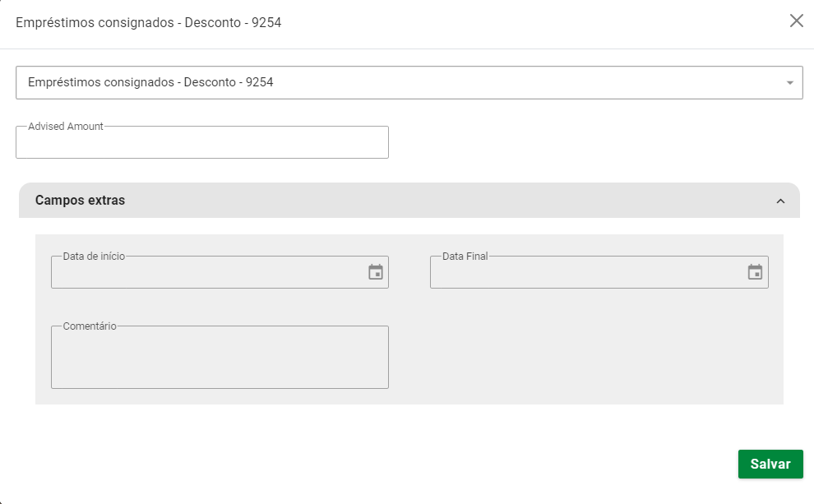This screenshot has width=814, height=504.
Task: Click the Data de início label
Action: (94, 257)
